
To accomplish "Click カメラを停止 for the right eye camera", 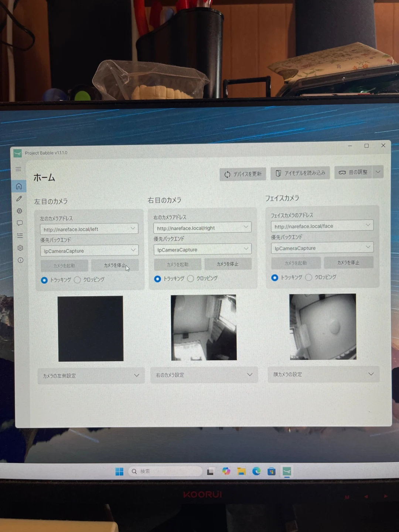I will point(228,264).
